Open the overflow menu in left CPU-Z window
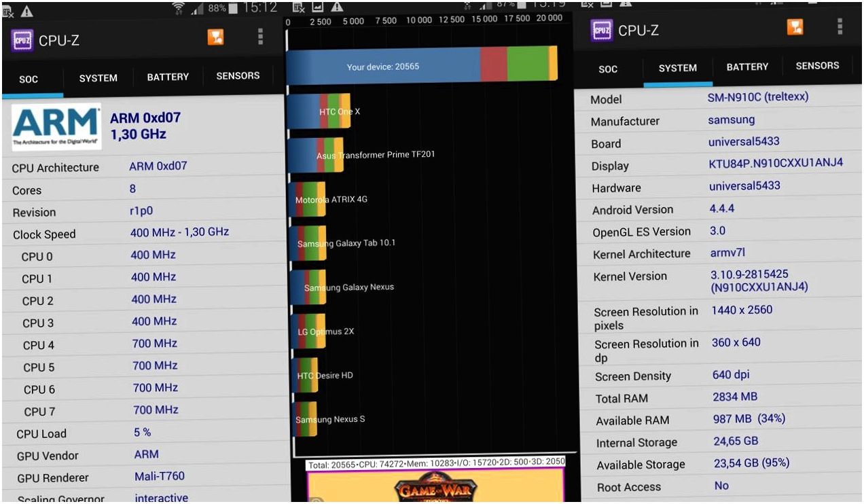The height and width of the screenshot is (504, 864). [x=260, y=37]
